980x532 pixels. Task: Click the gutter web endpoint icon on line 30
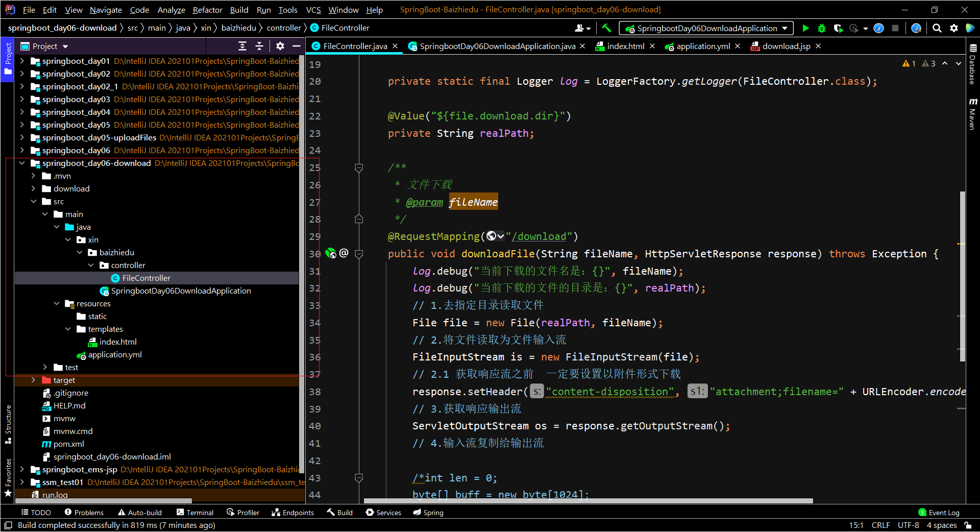click(x=331, y=253)
